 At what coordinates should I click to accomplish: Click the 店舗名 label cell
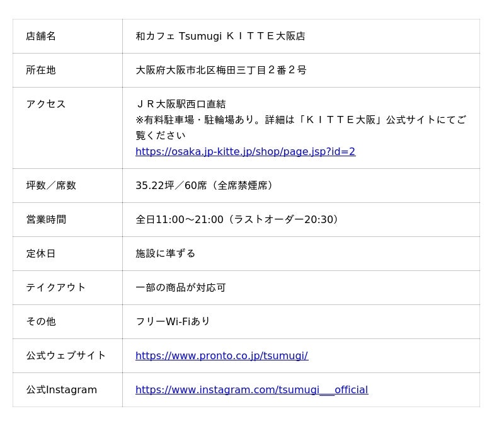(41, 37)
